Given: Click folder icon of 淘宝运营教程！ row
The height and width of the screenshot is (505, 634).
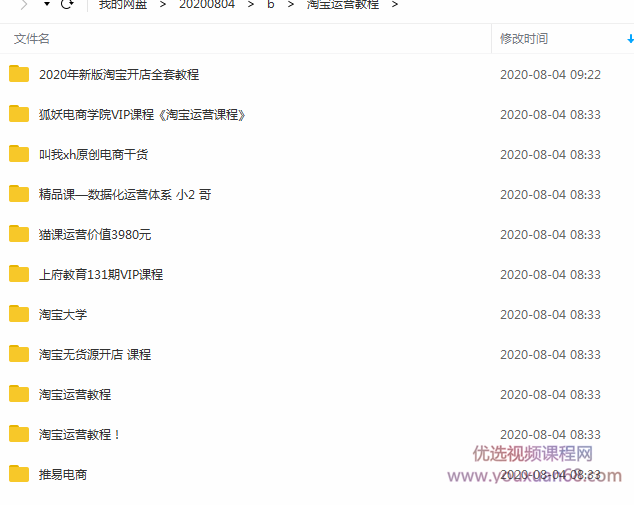Looking at the screenshot, I should click(19, 434).
